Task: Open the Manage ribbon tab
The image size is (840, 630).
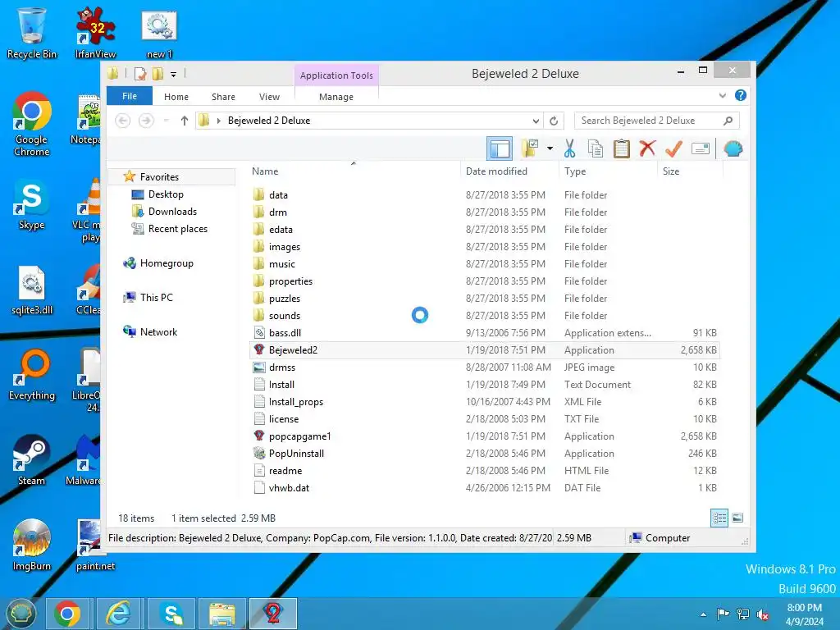Action: click(x=336, y=97)
